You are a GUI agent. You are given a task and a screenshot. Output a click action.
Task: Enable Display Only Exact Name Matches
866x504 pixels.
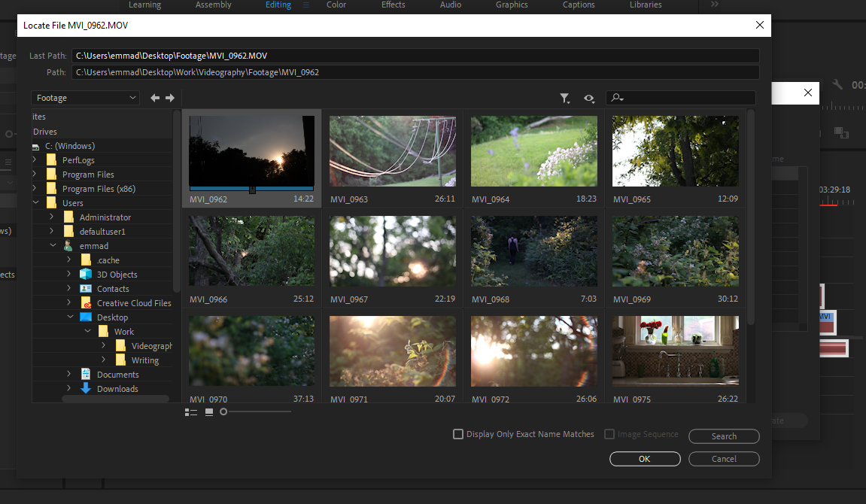click(x=458, y=434)
